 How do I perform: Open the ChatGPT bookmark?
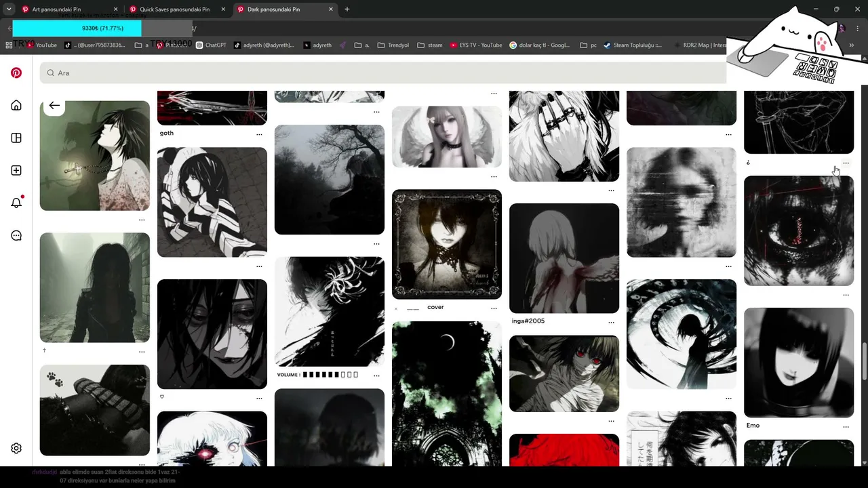[x=211, y=45]
